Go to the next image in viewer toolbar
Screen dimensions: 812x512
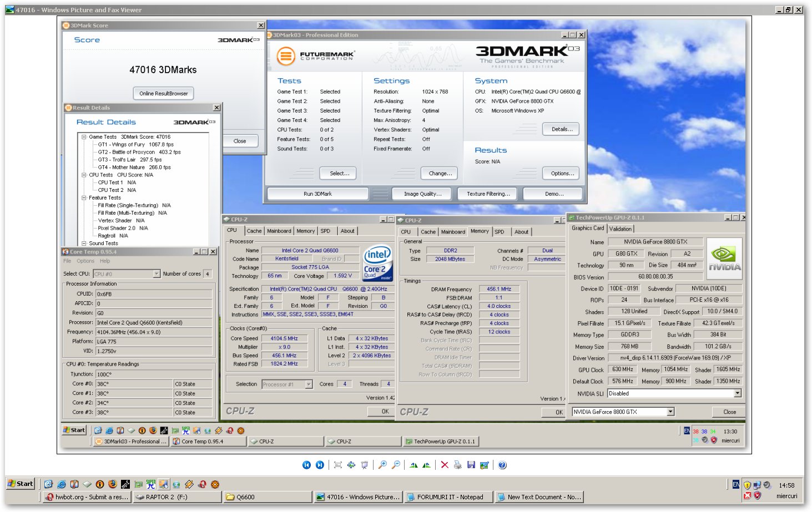(x=320, y=465)
